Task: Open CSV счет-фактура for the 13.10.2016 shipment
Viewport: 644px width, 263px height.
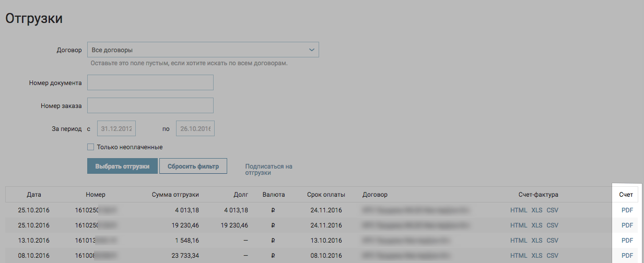Action: 553,241
